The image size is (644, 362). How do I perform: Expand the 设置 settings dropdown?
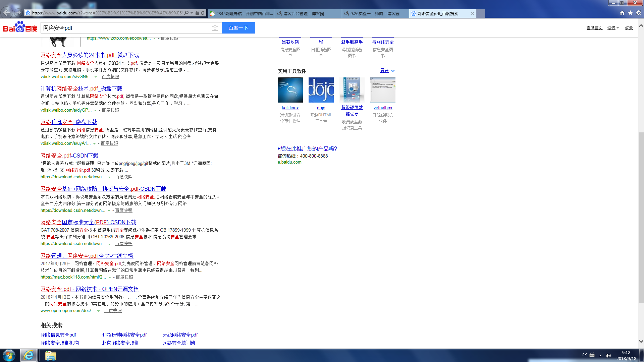pyautogui.click(x=613, y=28)
